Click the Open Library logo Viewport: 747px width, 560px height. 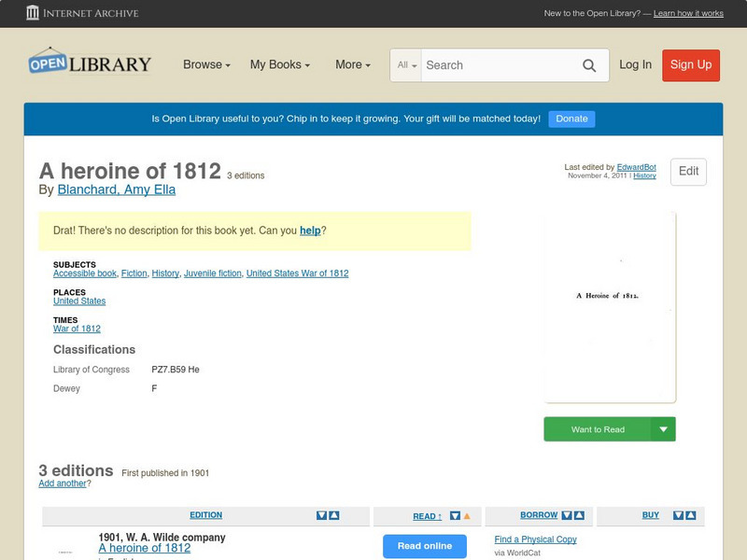89,62
